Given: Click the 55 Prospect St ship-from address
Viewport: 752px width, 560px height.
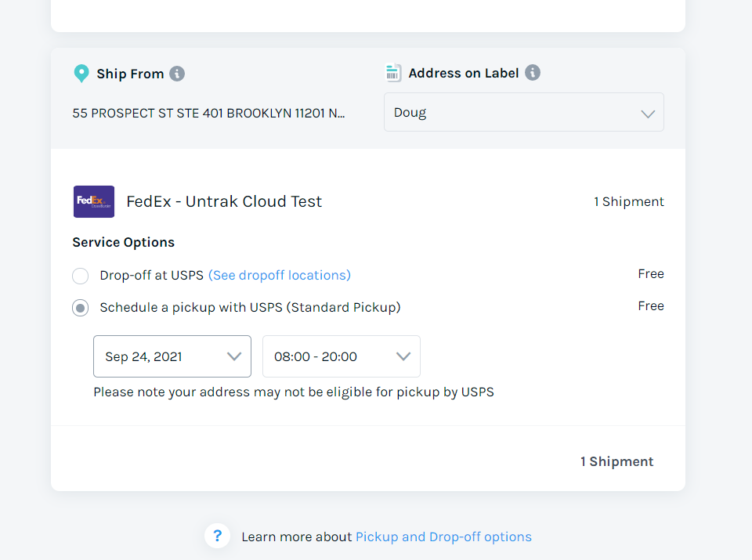Looking at the screenshot, I should coord(208,113).
